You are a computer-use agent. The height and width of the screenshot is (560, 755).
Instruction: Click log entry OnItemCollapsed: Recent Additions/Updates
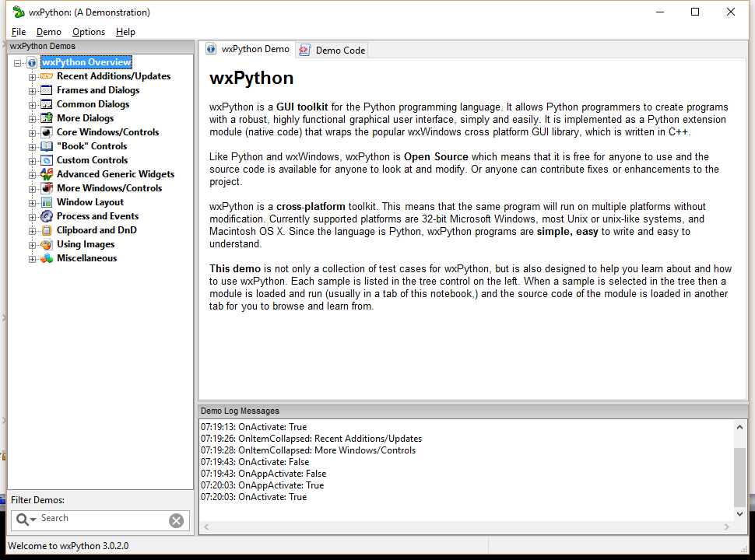pos(311,439)
